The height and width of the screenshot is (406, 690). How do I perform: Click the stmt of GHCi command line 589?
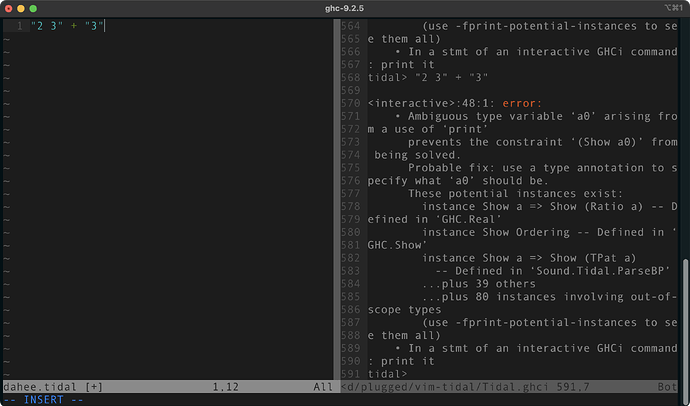point(536,348)
